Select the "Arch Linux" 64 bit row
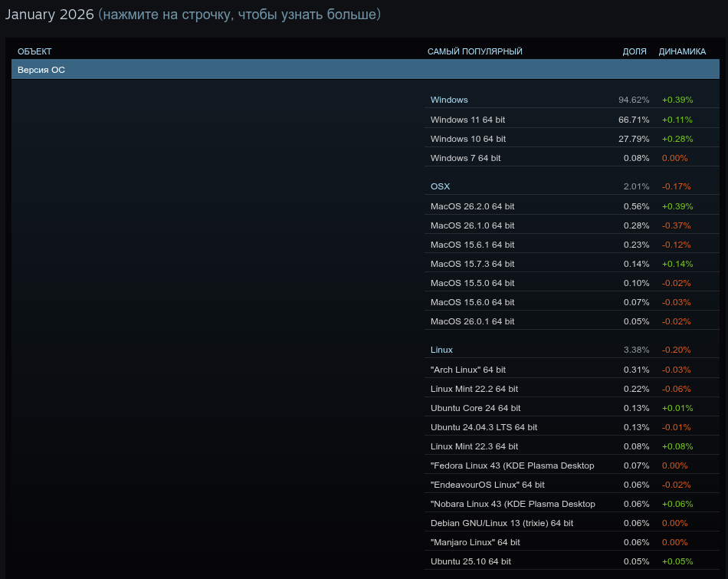Screen dimensions: 728x579 click(572, 370)
